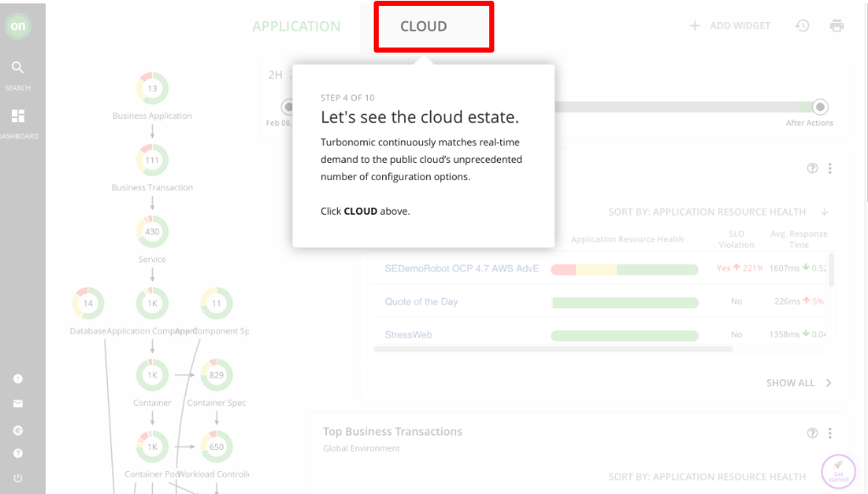This screenshot has width=868, height=494.
Task: Click the After Actions timeline handle
Action: pos(820,107)
